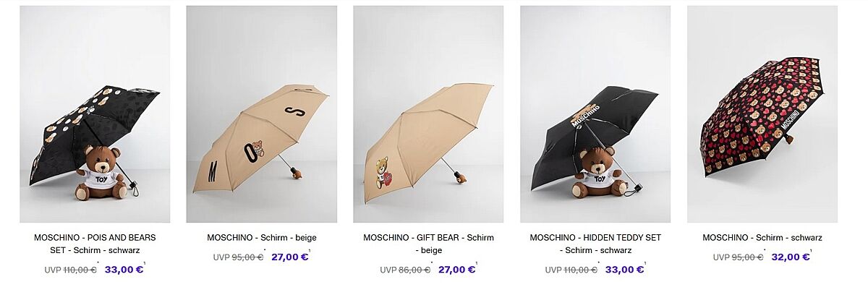
Task: Click the 33,00 € price under POIS AND BEARS SET
Action: pos(124,270)
